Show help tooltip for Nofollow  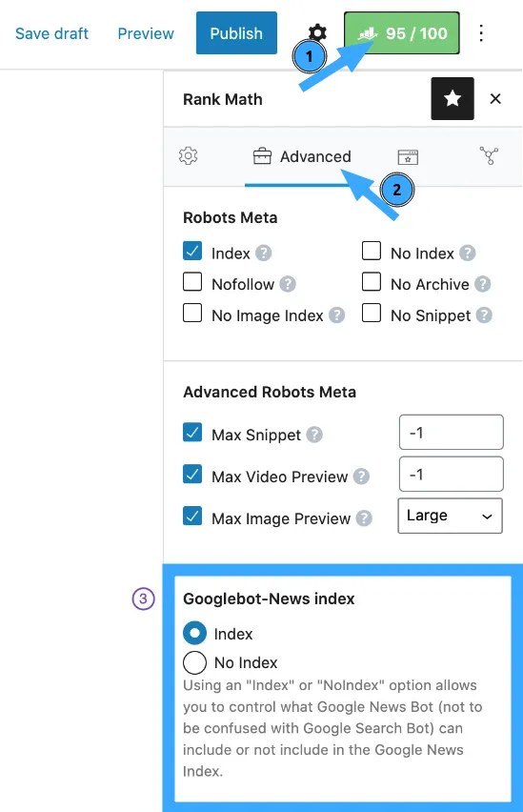pyautogui.click(x=288, y=284)
